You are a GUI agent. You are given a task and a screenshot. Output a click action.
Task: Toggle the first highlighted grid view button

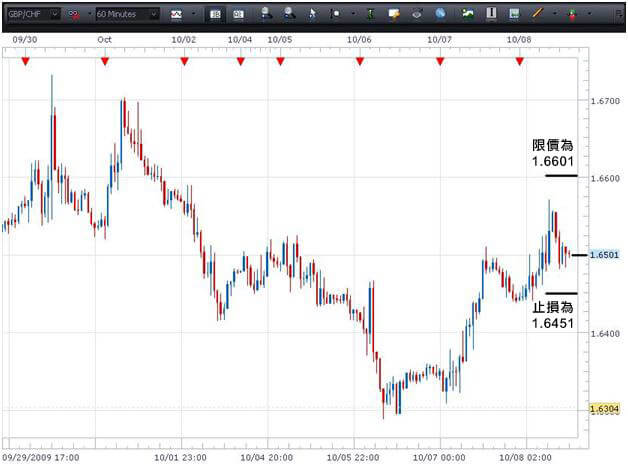click(x=215, y=15)
